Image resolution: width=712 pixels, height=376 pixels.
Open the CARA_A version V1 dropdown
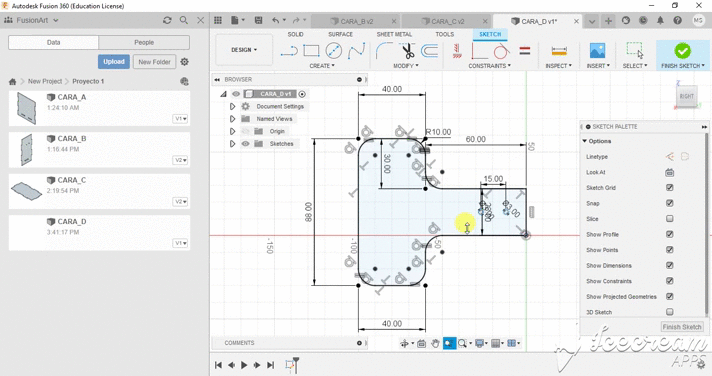(180, 119)
